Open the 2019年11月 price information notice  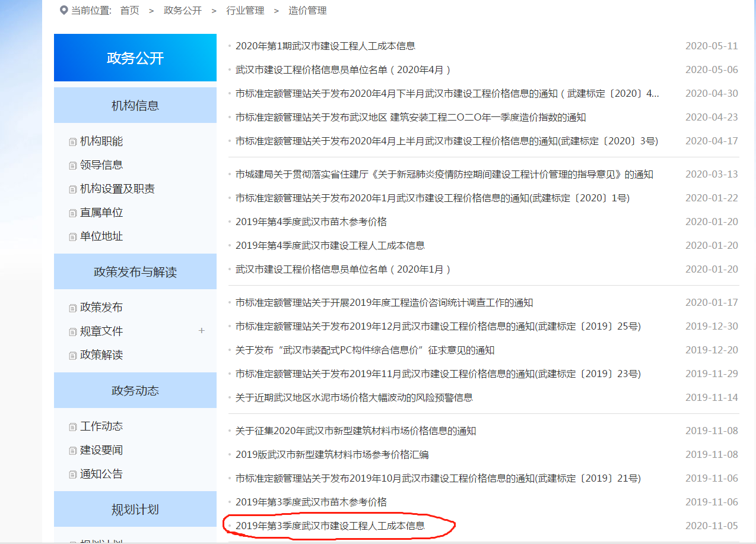(438, 374)
